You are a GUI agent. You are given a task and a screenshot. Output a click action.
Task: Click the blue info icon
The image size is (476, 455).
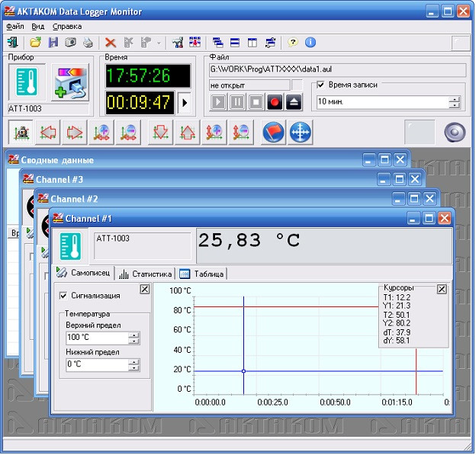click(310, 42)
